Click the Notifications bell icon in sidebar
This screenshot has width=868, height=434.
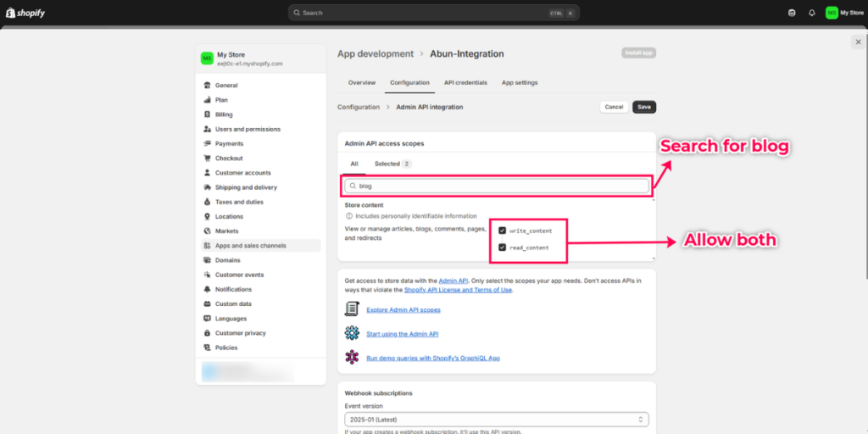207,290
